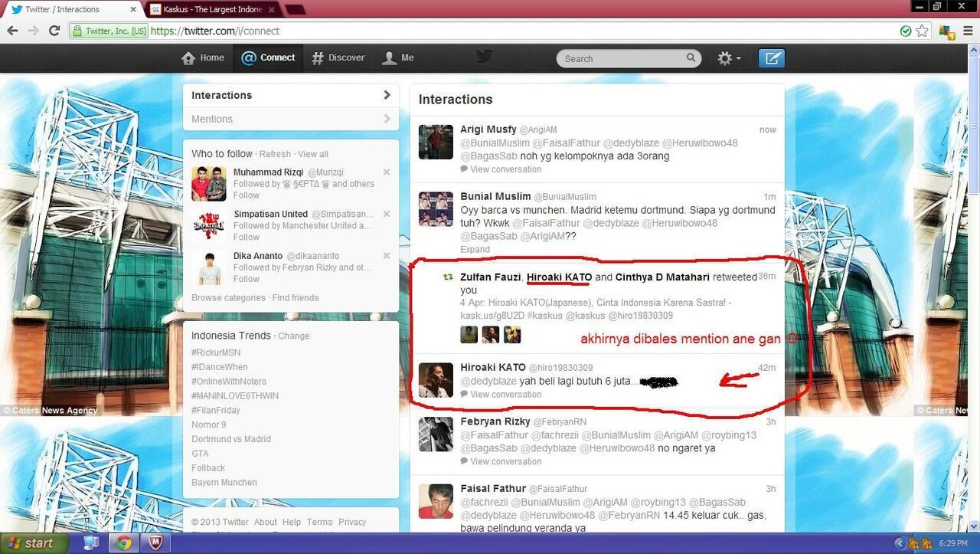Open Dika Ananto's avatar thumbnail
980x554 pixels.
click(x=209, y=267)
